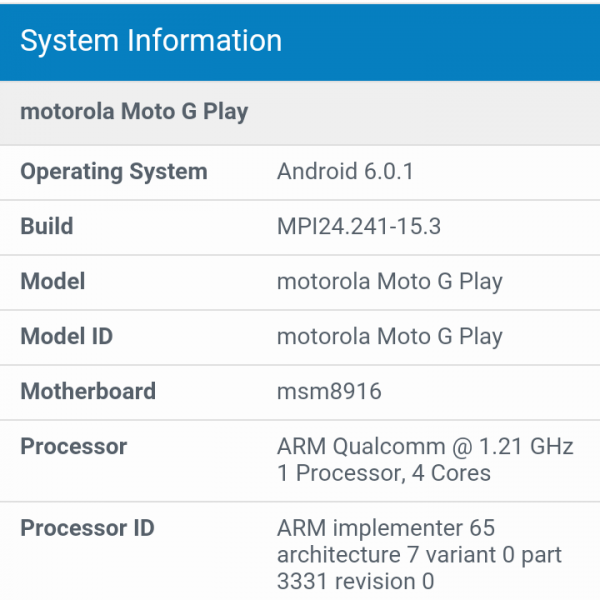The image size is (600, 600).
Task: Tap the Operating System label
Action: 114,171
